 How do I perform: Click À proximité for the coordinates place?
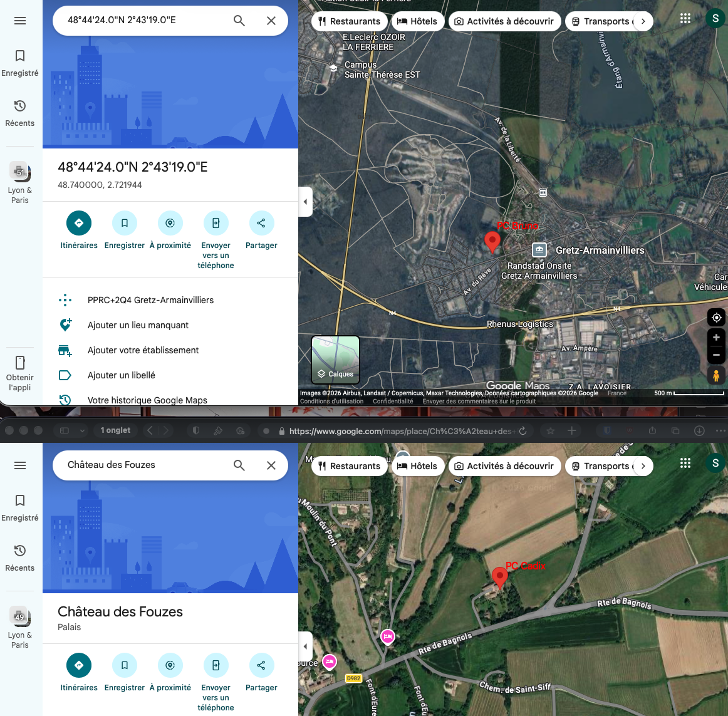pyautogui.click(x=170, y=231)
